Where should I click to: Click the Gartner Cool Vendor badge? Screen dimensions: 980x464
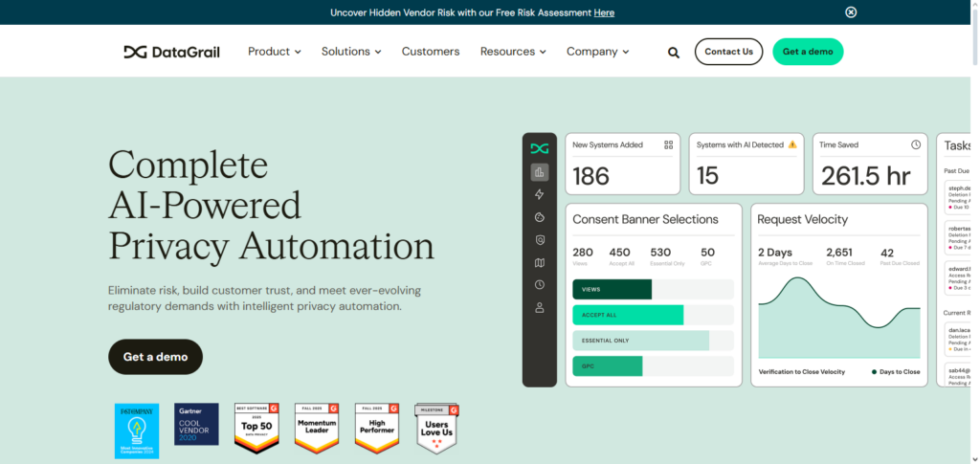tap(196, 424)
